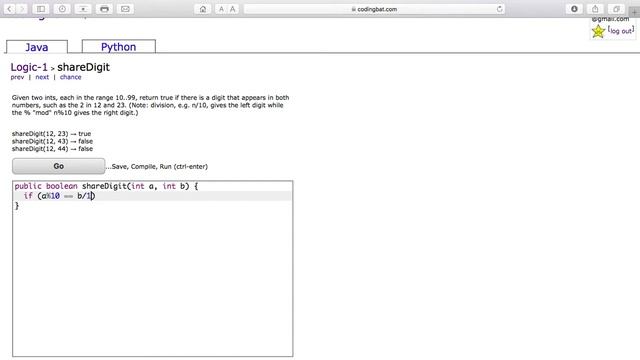
Task: Open the downloads icon in toolbar
Action: point(574,9)
